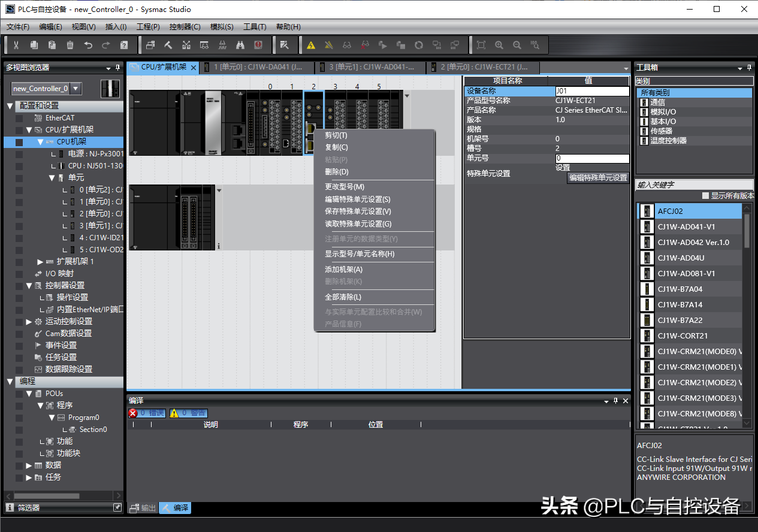Click the trash Delete toolbar icon
This screenshot has width=758, height=532.
[70, 45]
